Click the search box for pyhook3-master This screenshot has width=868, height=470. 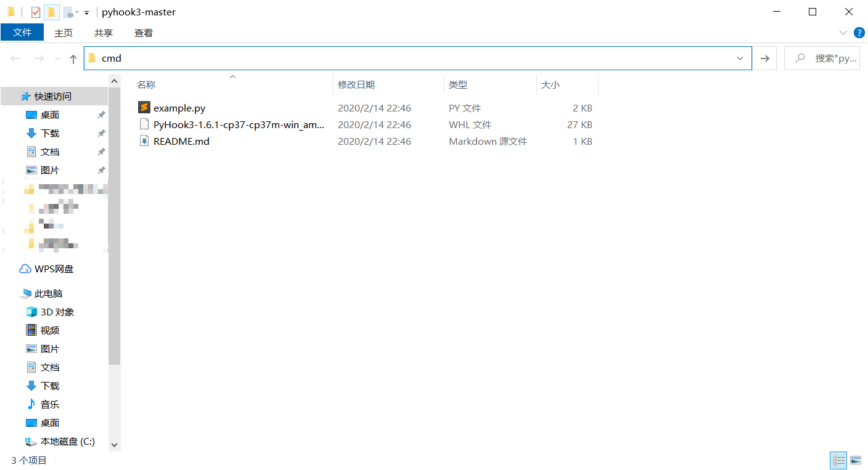[822, 58]
